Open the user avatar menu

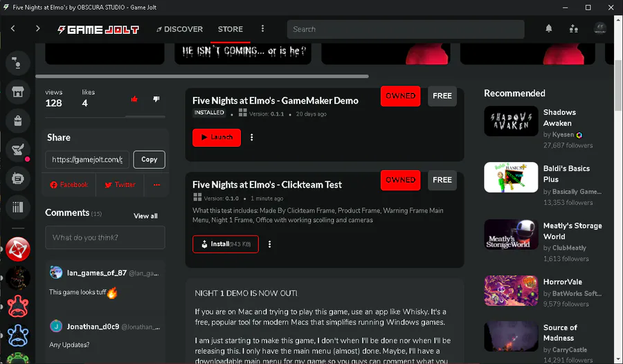pyautogui.click(x=600, y=28)
